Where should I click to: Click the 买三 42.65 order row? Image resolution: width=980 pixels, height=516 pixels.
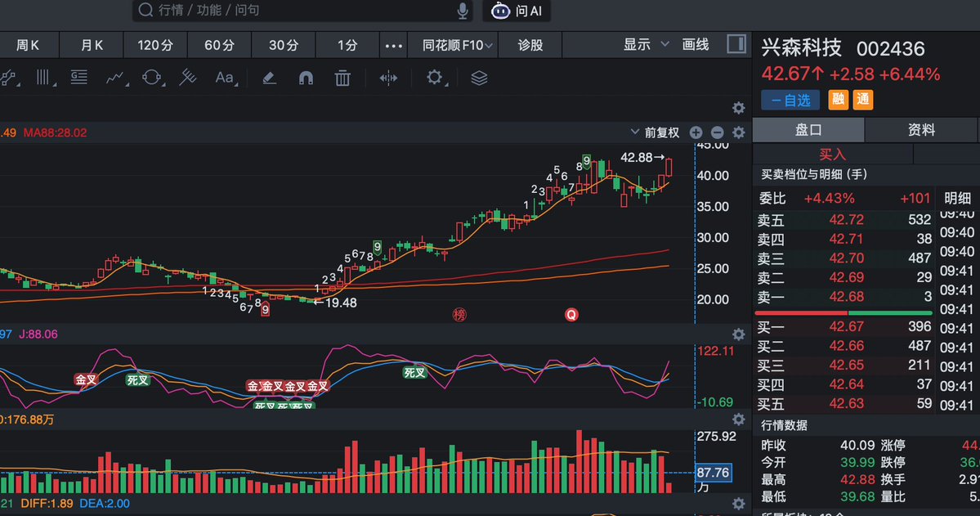pos(844,366)
